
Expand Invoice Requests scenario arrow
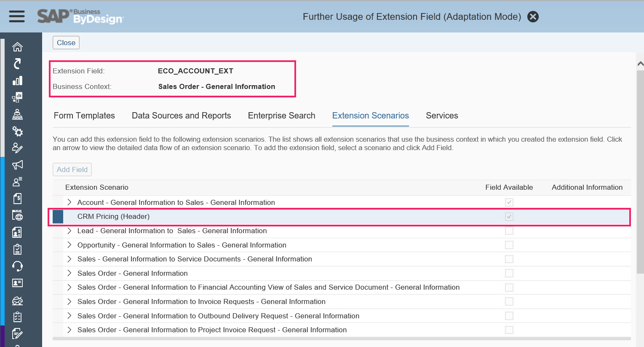pos(69,301)
